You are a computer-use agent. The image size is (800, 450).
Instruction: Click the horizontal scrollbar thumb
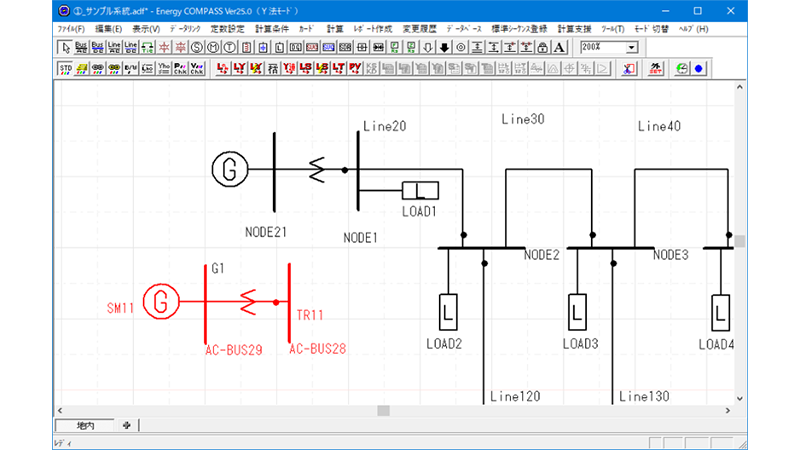tap(383, 410)
